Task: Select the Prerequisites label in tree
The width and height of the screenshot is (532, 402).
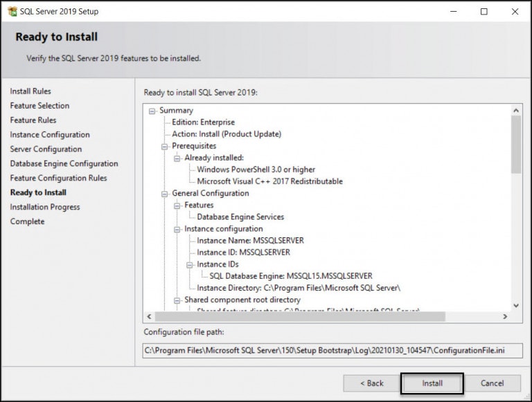Action: tap(194, 146)
